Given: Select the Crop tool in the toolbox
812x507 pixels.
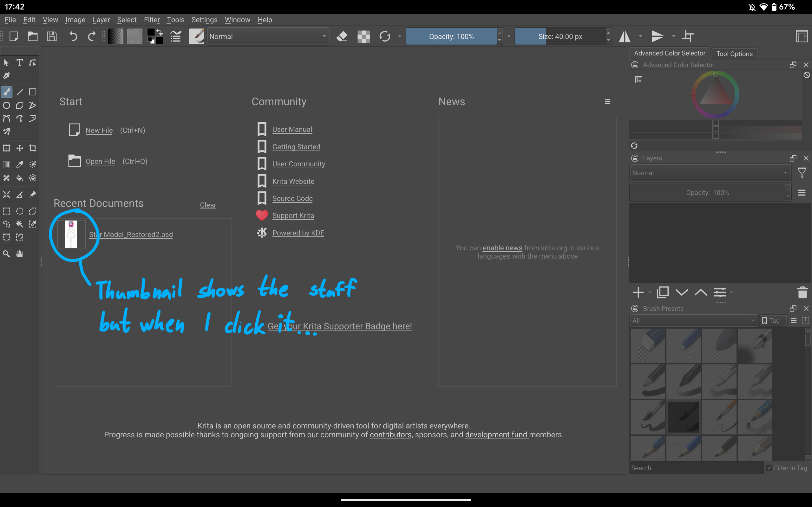Looking at the screenshot, I should [x=33, y=148].
